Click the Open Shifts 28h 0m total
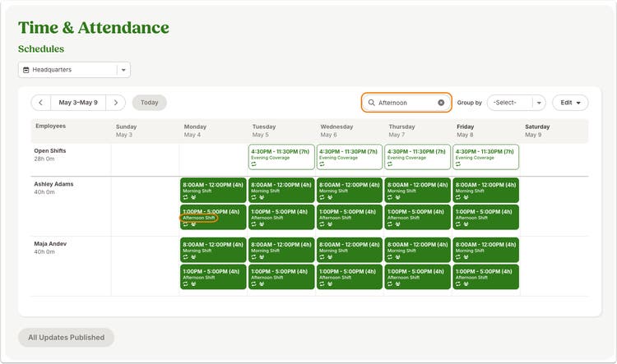Viewport: 617px width, 364px height. point(44,159)
